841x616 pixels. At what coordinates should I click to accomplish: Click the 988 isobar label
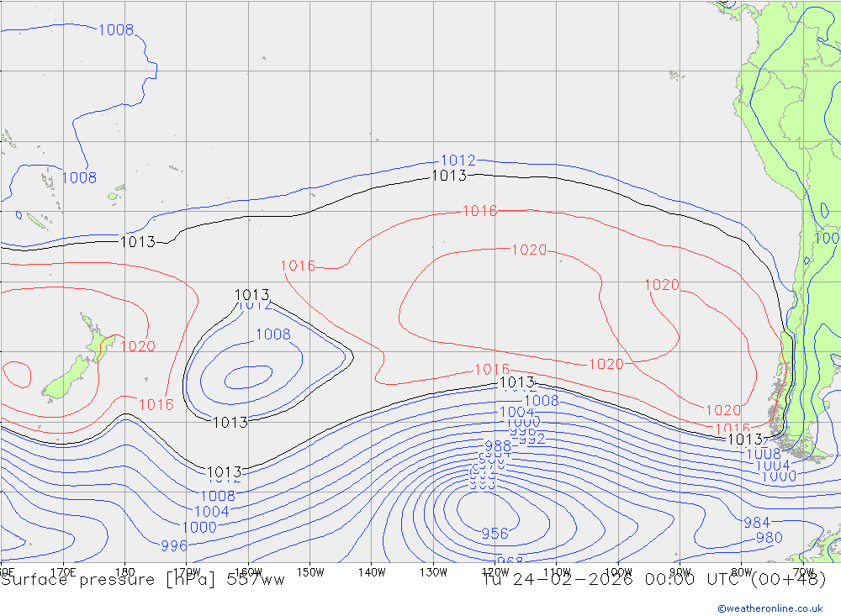[x=498, y=446]
